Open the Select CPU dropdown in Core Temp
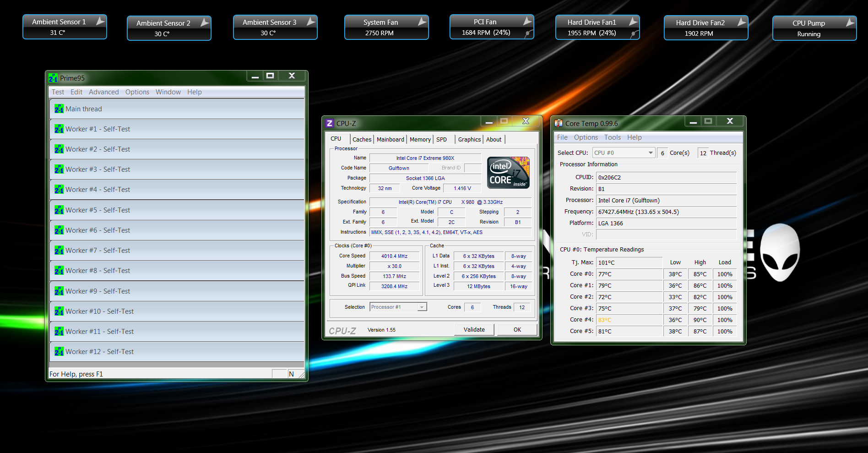The image size is (868, 453). pyautogui.click(x=624, y=153)
